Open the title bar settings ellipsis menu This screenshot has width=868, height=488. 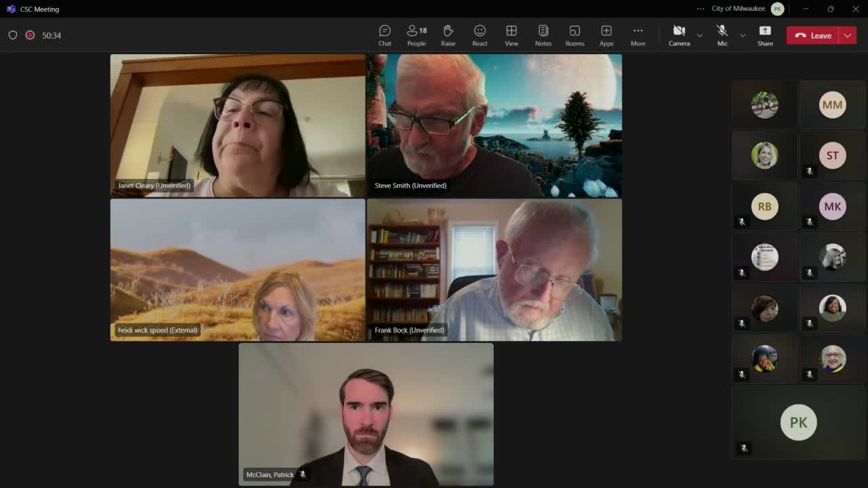tap(701, 9)
